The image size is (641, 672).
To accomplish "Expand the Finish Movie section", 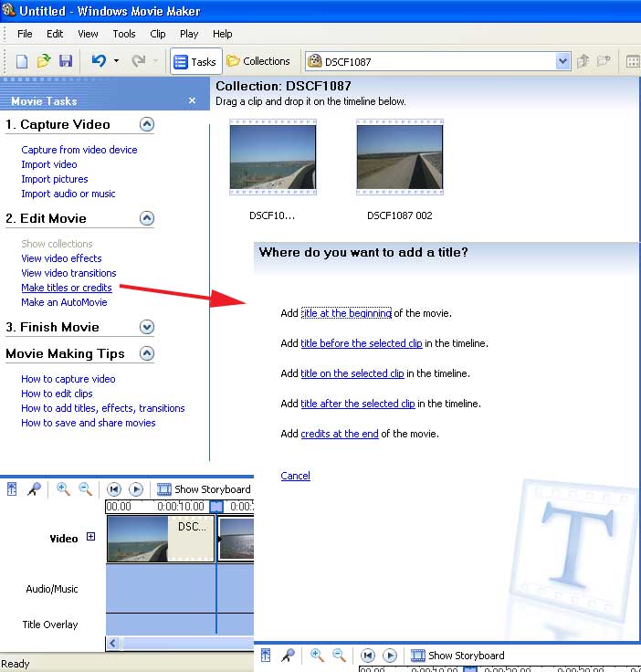I will click(x=146, y=327).
